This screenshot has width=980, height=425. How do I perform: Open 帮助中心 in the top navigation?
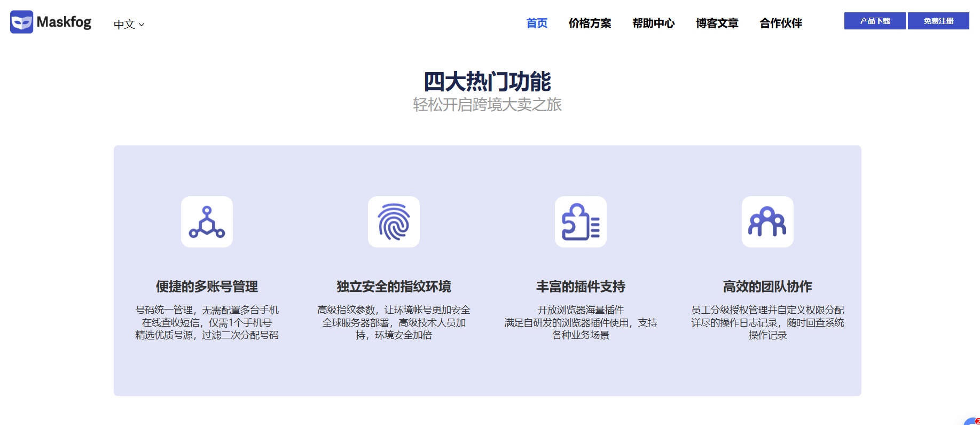tap(653, 23)
